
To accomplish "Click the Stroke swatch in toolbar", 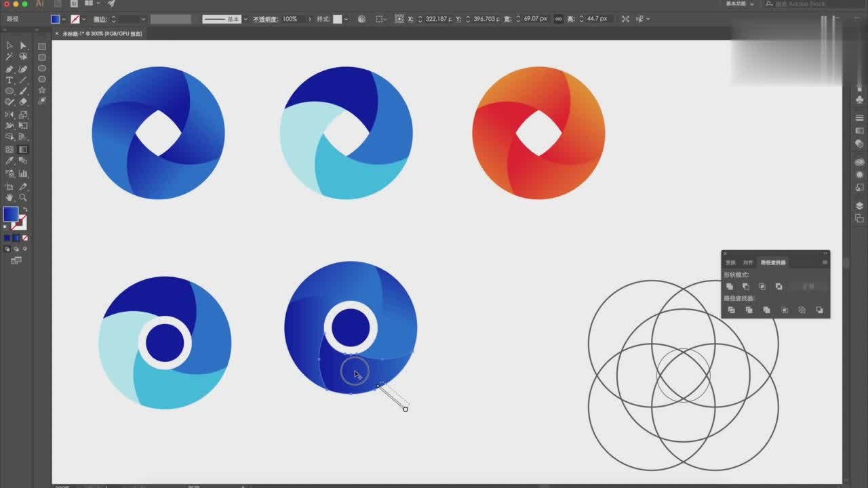I will coord(20,223).
